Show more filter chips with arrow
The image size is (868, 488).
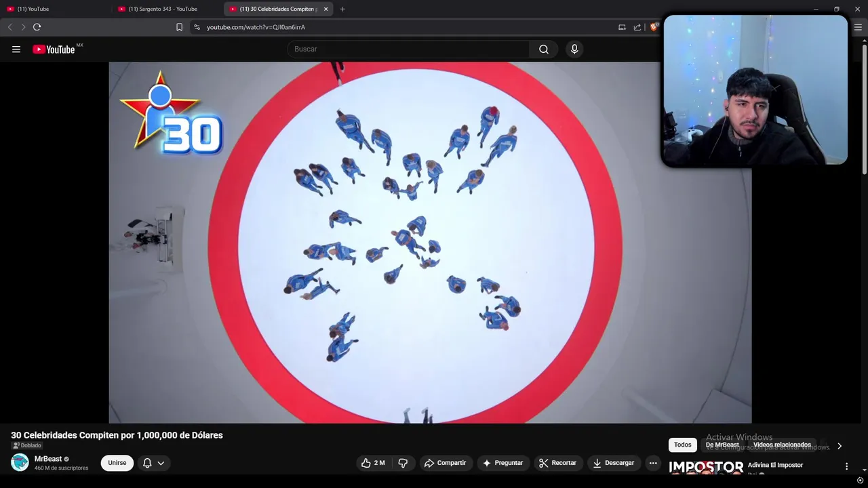(x=840, y=446)
